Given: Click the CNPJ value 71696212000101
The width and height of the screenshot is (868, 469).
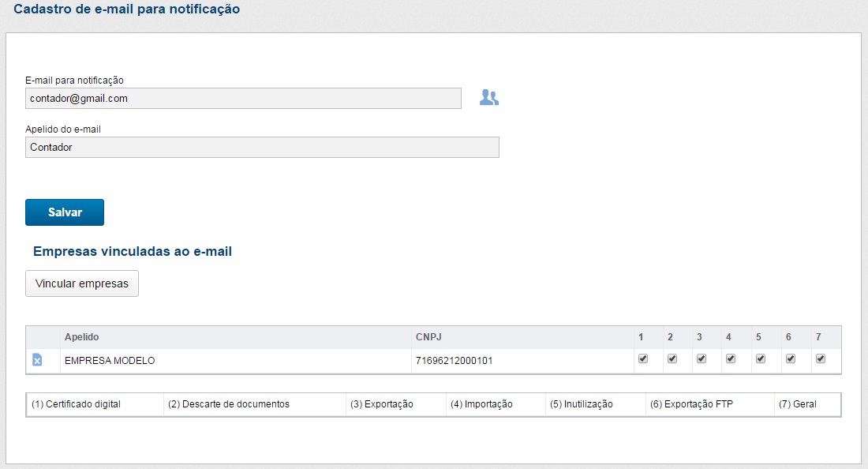Looking at the screenshot, I should pyautogui.click(x=454, y=361).
